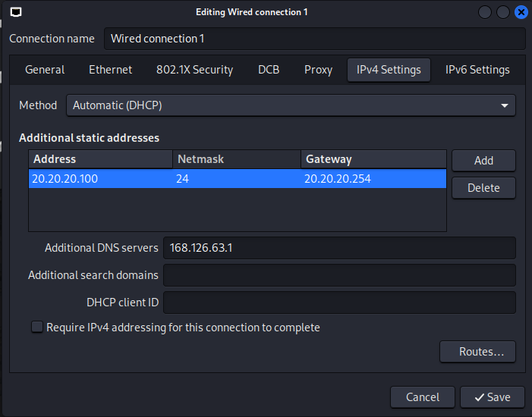Click the Additional DNS servers field
This screenshot has height=417, width=532.
click(339, 248)
